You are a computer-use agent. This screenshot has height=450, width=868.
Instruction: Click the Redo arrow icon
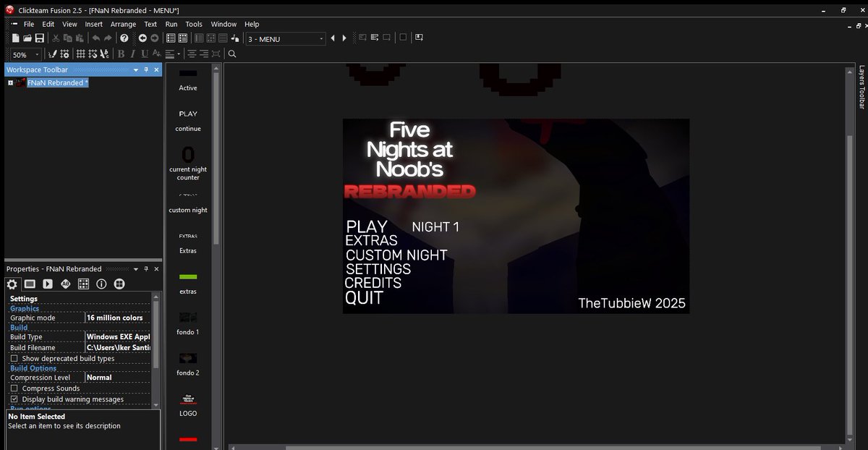point(108,38)
